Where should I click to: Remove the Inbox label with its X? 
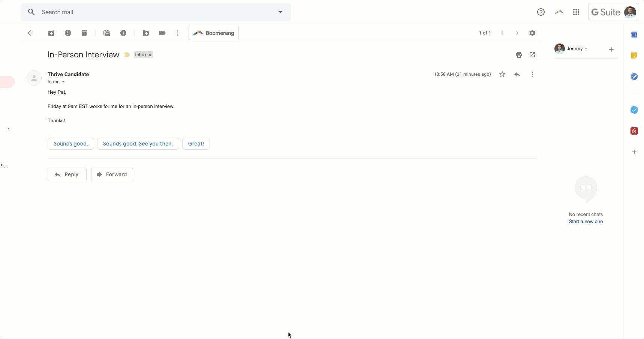[x=150, y=55]
